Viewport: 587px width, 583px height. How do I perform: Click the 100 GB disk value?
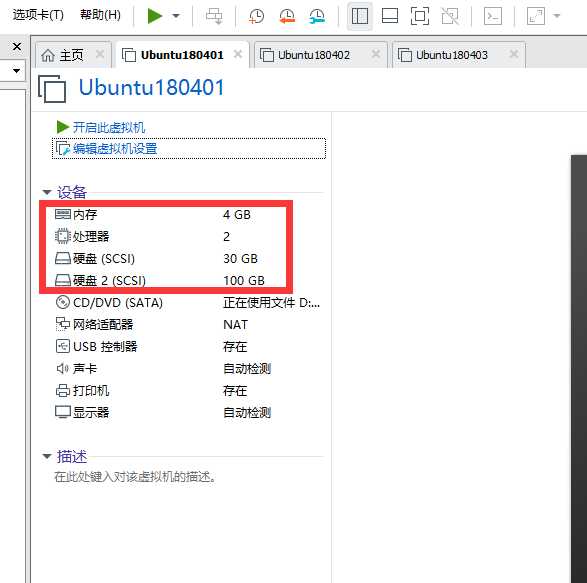pyautogui.click(x=244, y=280)
